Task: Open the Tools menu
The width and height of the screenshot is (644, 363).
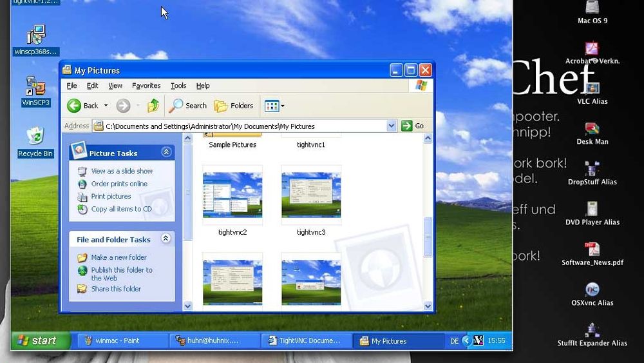Action: pyautogui.click(x=178, y=86)
